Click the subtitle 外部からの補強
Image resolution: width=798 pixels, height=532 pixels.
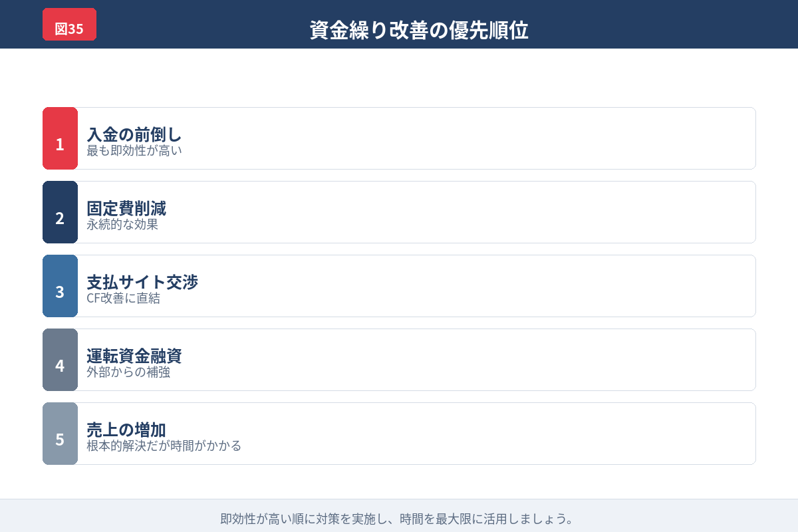[128, 372]
